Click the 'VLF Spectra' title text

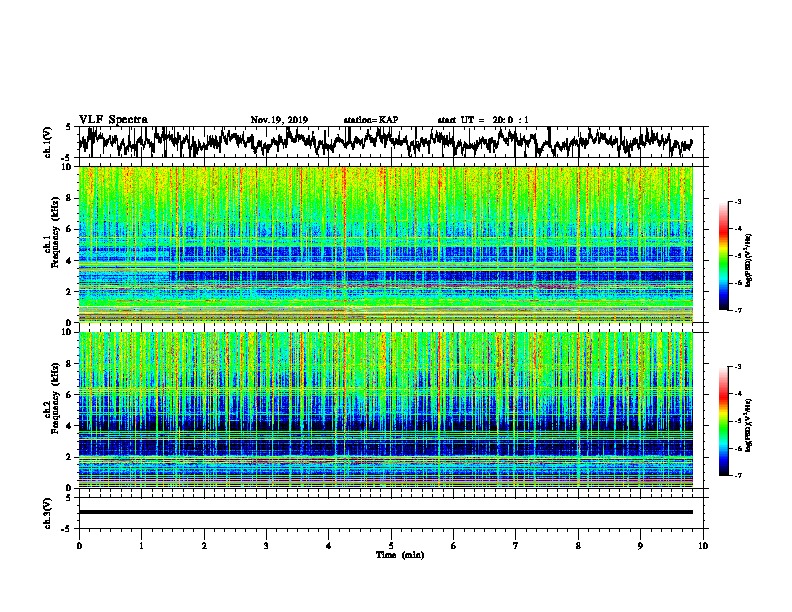coord(113,120)
